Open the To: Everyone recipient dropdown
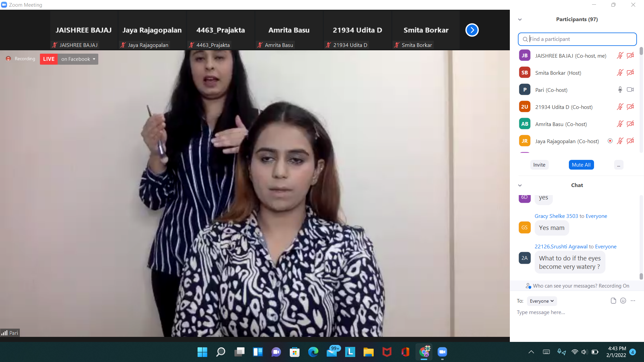Viewport: 644px width, 362px height. tap(541, 301)
